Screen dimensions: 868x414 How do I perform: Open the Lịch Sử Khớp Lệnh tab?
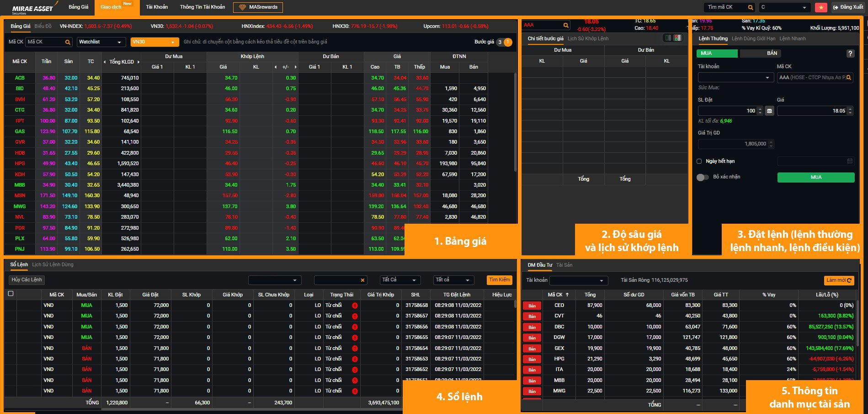point(588,38)
